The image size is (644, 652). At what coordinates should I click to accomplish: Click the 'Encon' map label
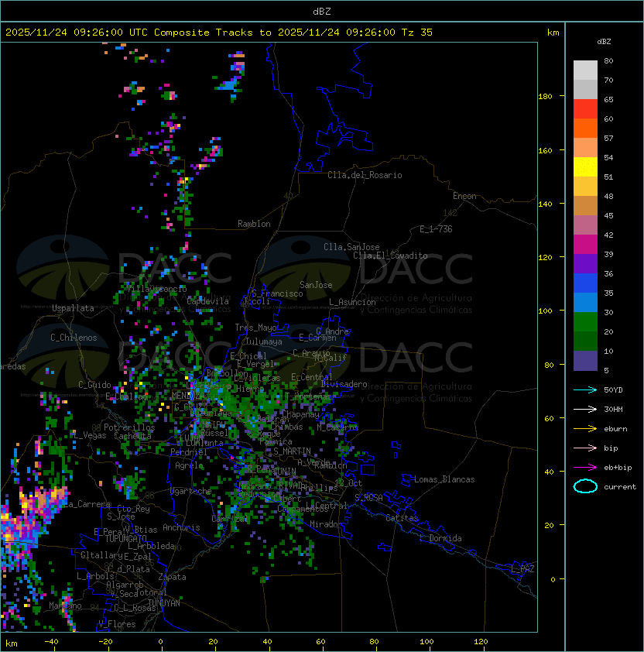464,196
